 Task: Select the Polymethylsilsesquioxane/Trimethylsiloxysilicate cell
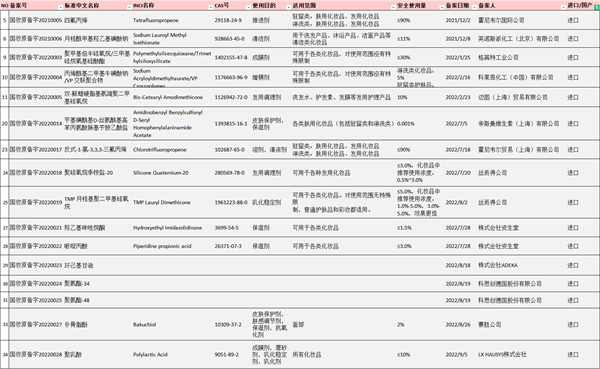(172, 57)
